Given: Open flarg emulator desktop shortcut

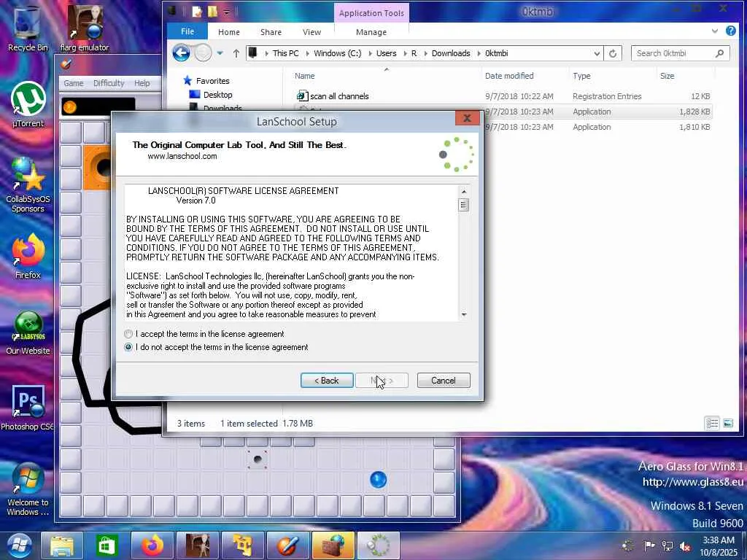Looking at the screenshot, I should (x=85, y=28).
